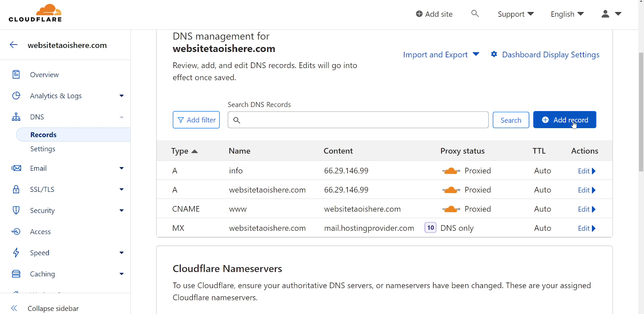
Task: Expand the Email section arrow
Action: pos(122,168)
